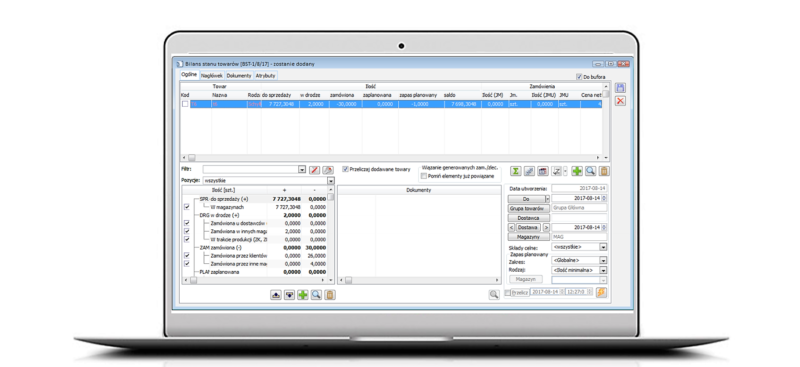Click the quantity tree vertical scrollbar

tap(331, 234)
